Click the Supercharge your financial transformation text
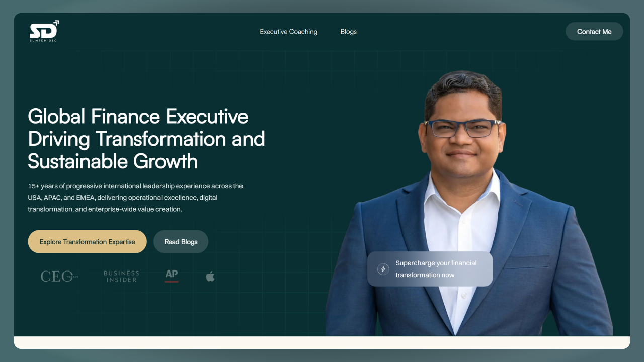 pos(436,269)
